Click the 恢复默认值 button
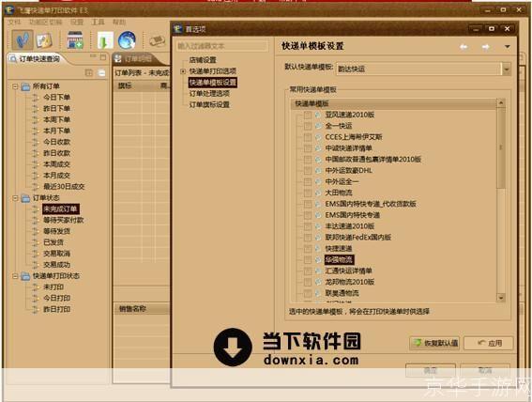 coord(434,343)
